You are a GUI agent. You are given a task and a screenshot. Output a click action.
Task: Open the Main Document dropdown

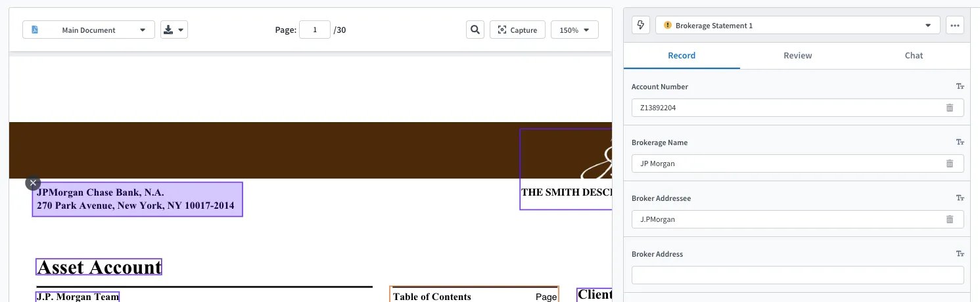point(89,30)
